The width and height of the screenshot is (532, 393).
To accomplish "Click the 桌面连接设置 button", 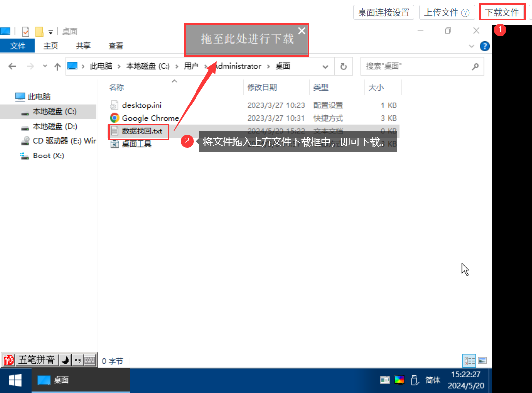I will coord(384,12).
